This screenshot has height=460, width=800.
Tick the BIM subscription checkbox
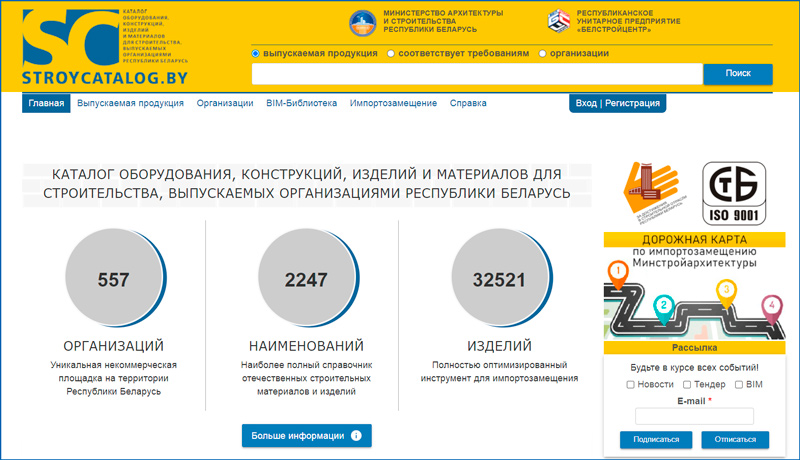[x=739, y=384]
